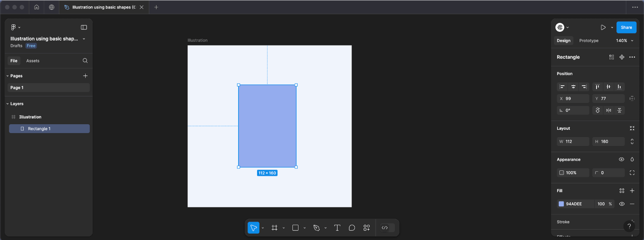Viewport: 644px width, 240px height.
Task: Select the Comment tool
Action: tap(352, 228)
